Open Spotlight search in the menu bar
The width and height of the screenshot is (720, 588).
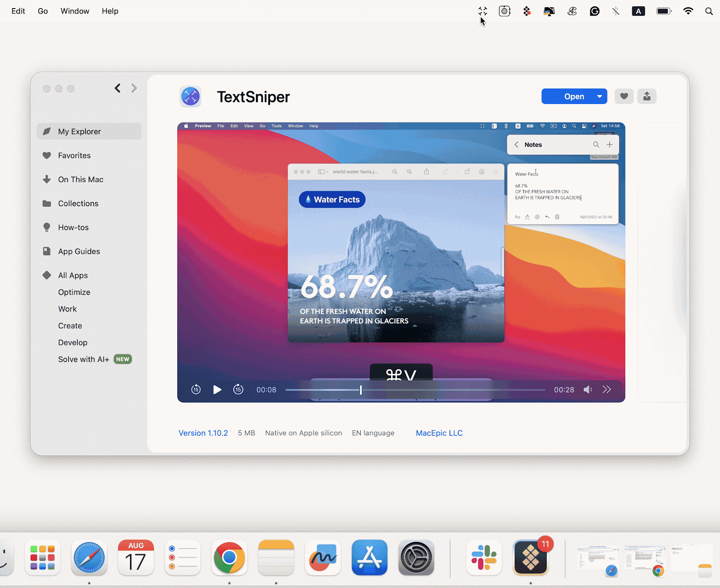tap(709, 11)
